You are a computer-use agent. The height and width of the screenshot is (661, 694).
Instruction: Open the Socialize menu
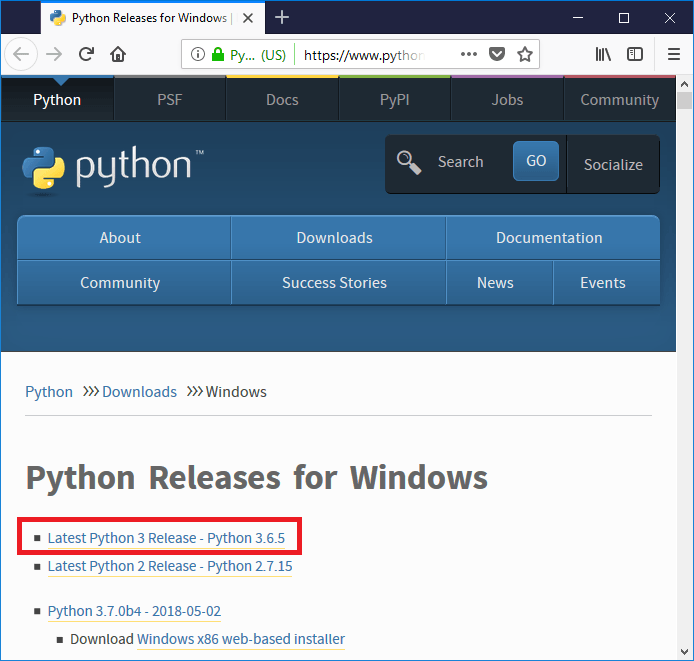(x=613, y=165)
